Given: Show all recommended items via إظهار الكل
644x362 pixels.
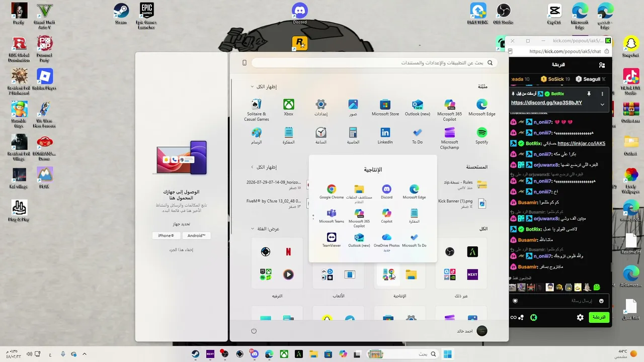Looking at the screenshot, I should [264, 167].
